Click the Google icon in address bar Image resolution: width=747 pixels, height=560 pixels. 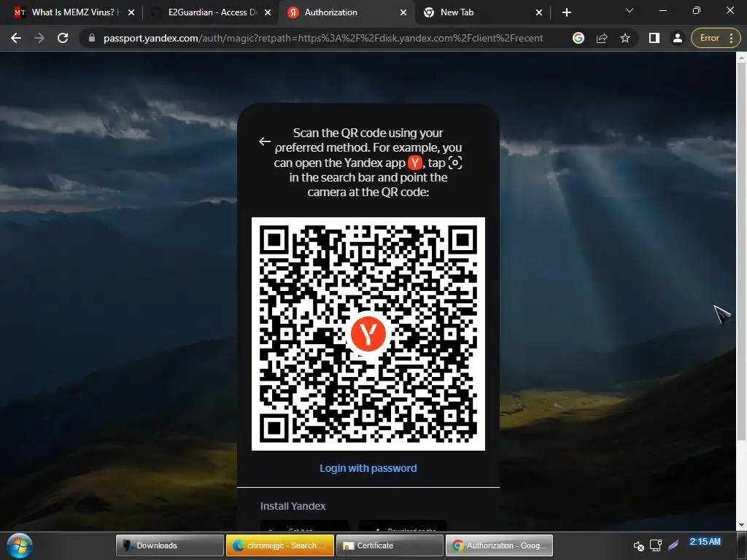578,38
